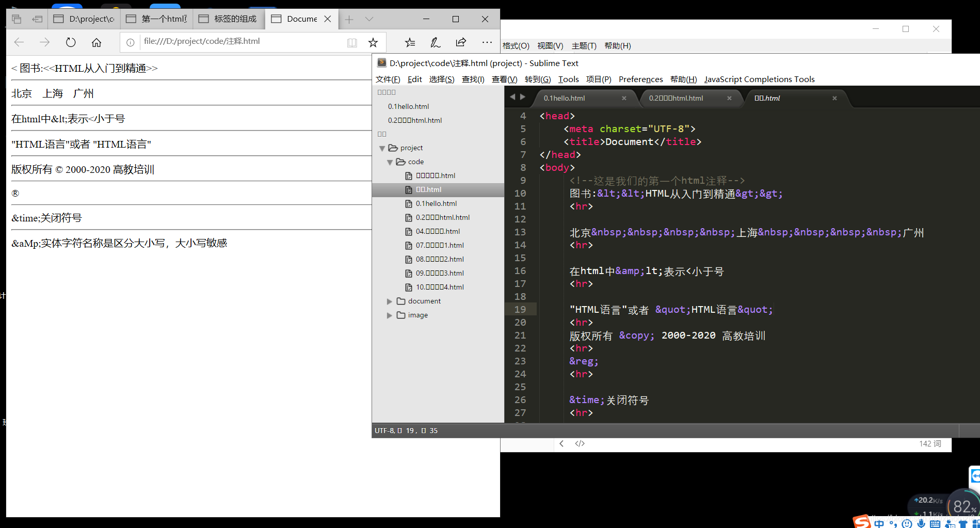Image resolution: width=980 pixels, height=528 pixels.
Task: Set these tabs aside icon
Action: pyautogui.click(x=37, y=19)
